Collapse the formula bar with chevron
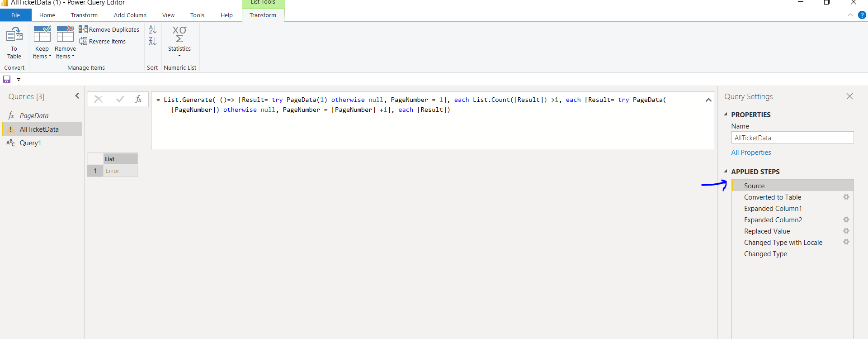The height and width of the screenshot is (339, 868). coord(708,100)
